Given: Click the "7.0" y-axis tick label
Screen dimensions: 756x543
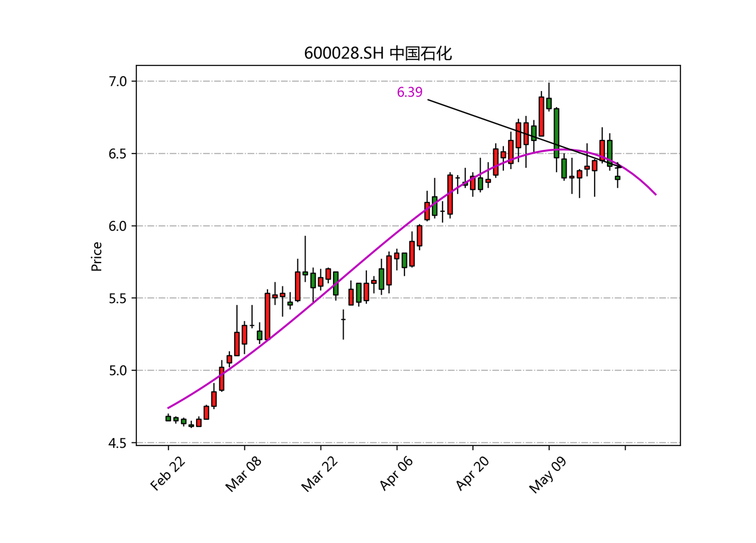Looking at the screenshot, I should pyautogui.click(x=119, y=81).
